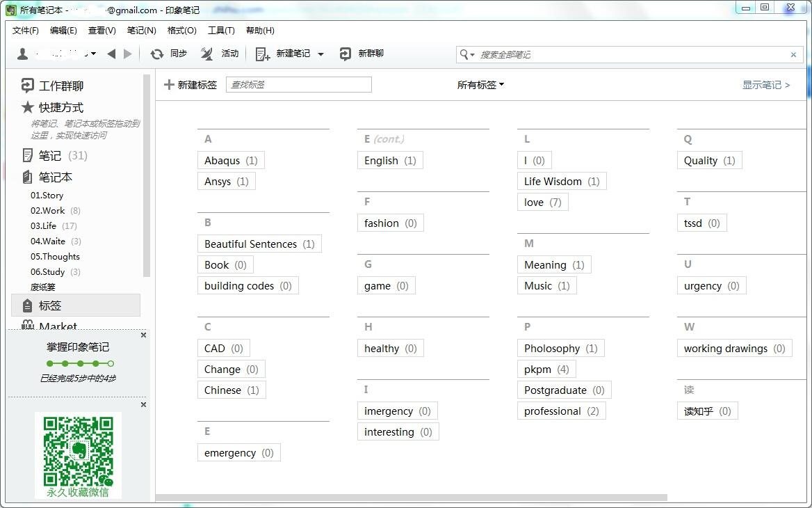Click the navigate back arrow
Viewport: 812px width, 508px height.
coord(113,54)
